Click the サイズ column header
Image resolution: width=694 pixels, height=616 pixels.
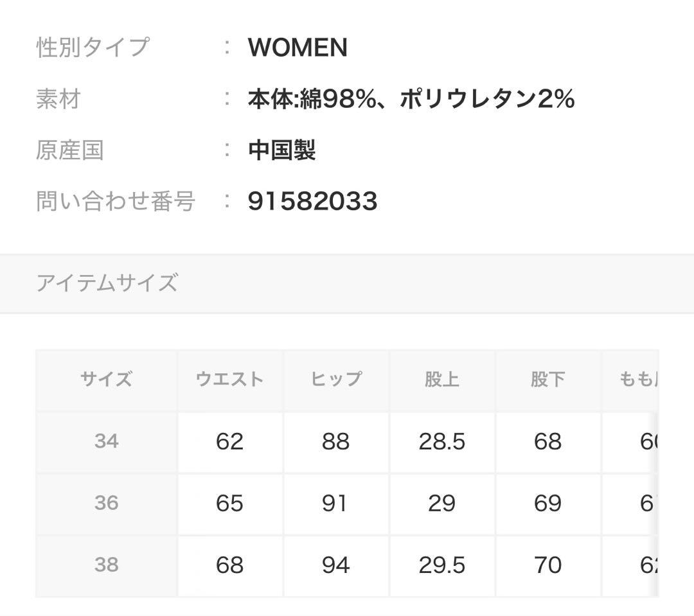(x=106, y=379)
